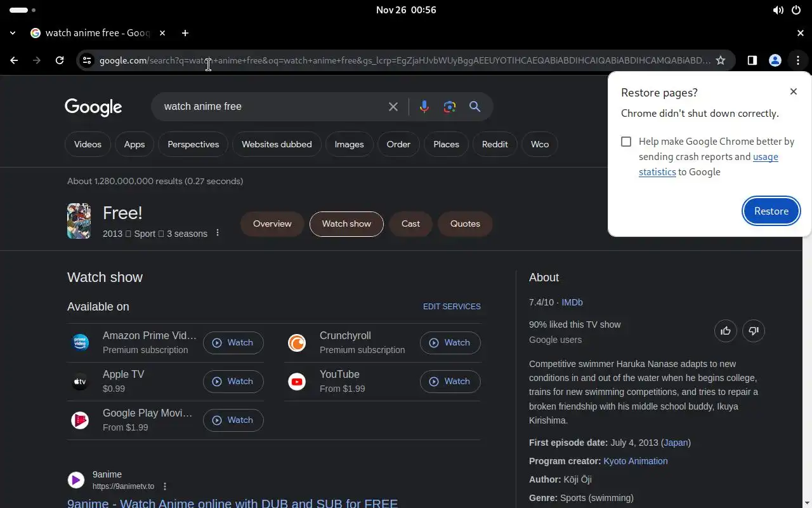Open the Cast tab
Image resolution: width=812 pixels, height=508 pixels.
point(410,224)
